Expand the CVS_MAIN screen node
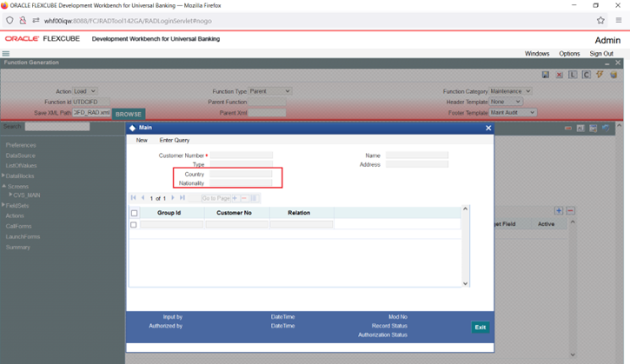The height and width of the screenshot is (364, 630). tap(10, 195)
